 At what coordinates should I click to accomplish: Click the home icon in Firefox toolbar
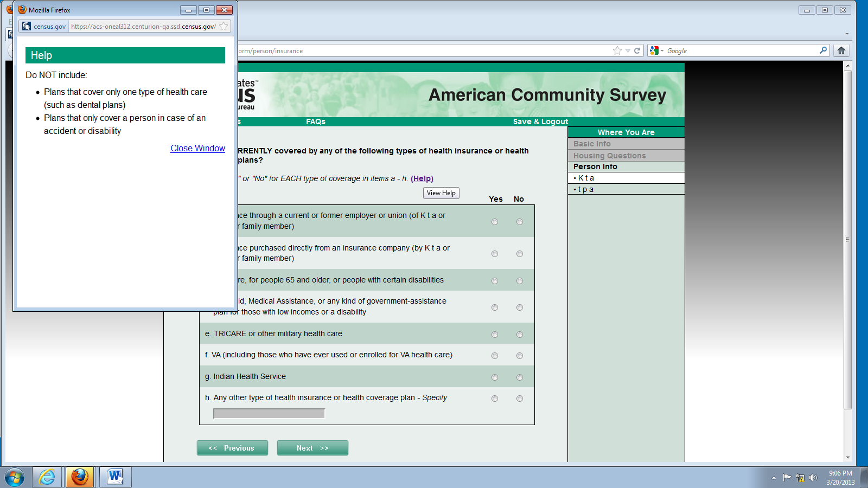[x=841, y=50]
